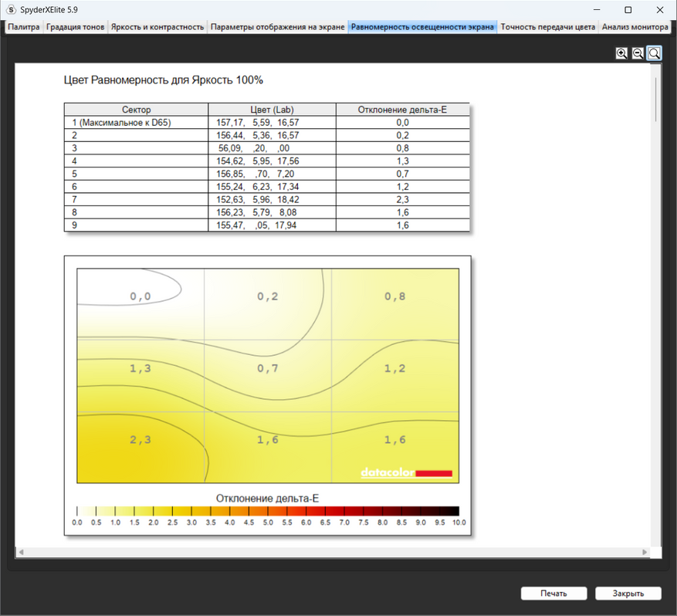
Task: Click the fit-to-window magnifier icon
Action: 654,53
